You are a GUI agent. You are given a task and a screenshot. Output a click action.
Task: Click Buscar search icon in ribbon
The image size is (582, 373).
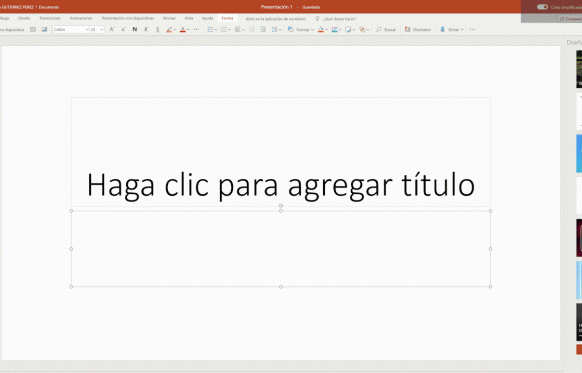click(x=386, y=29)
